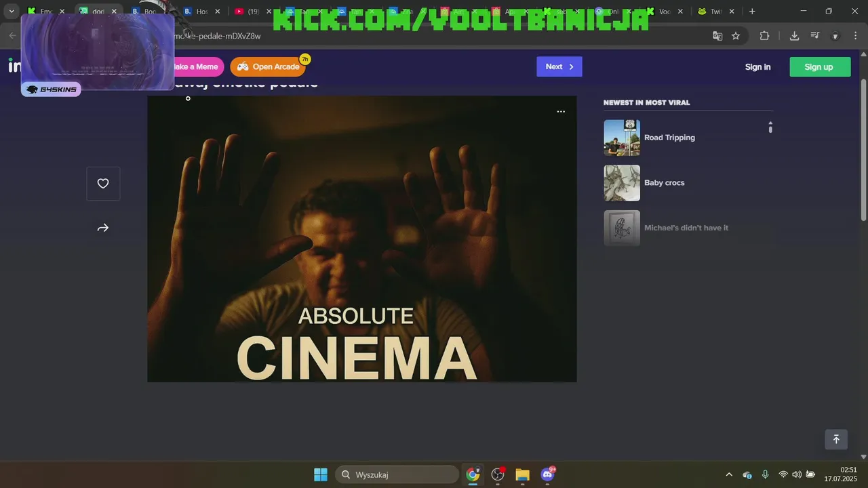Click the Wyszukaj taskbar search box
The height and width of the screenshot is (488, 868).
397,474
